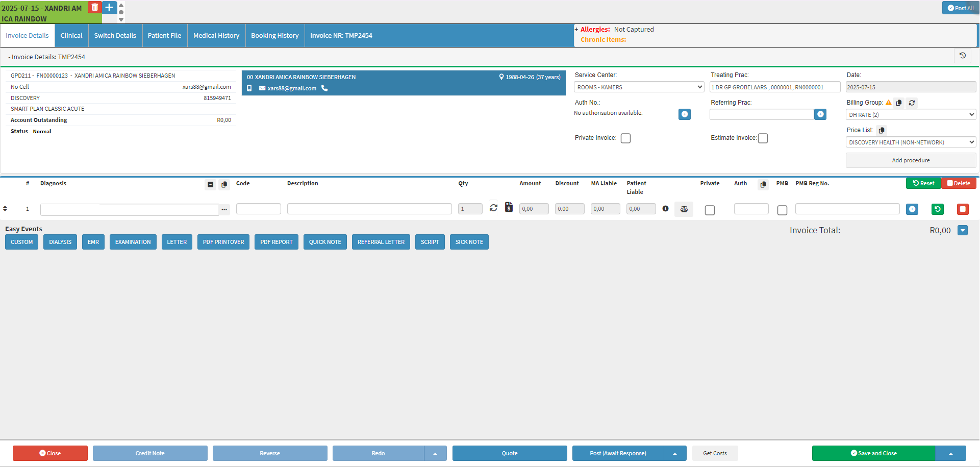Expand the Price List dropdown

click(911, 142)
